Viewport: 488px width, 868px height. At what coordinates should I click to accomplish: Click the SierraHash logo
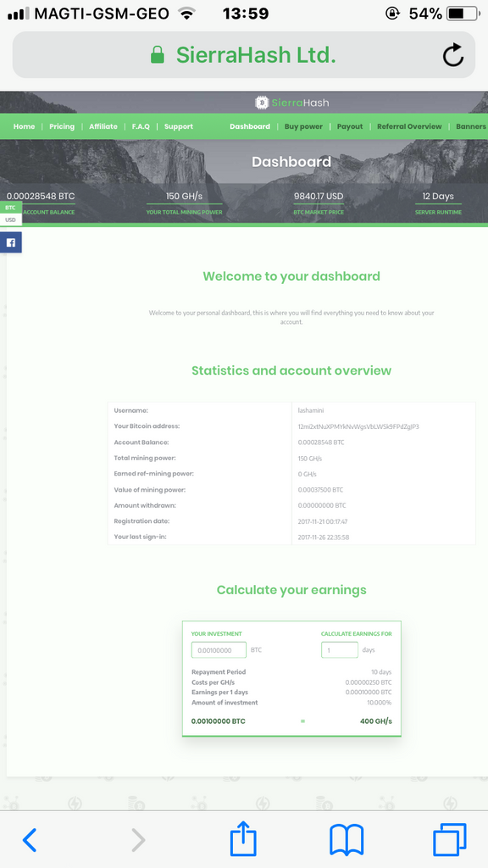(x=292, y=103)
